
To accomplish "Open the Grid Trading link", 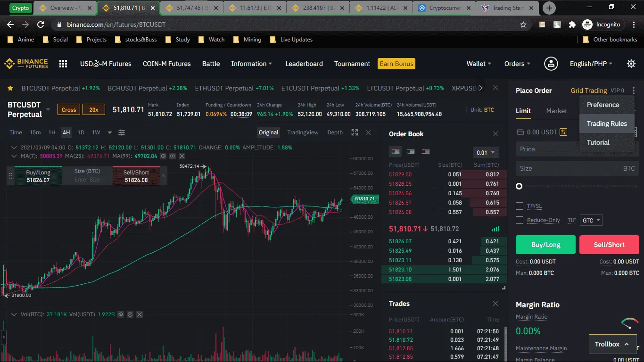I will [x=589, y=90].
